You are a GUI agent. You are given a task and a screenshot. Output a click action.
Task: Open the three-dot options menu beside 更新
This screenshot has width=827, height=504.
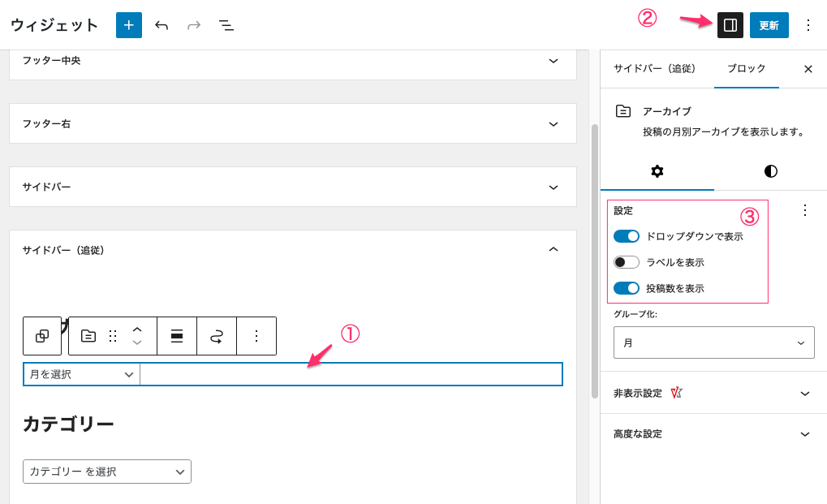click(x=808, y=25)
